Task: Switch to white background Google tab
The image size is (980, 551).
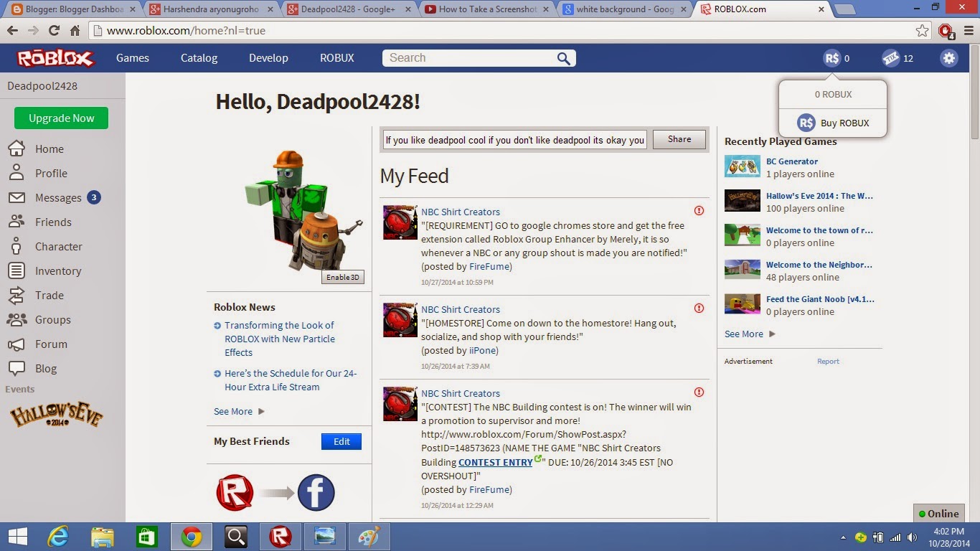Action: pos(623,9)
